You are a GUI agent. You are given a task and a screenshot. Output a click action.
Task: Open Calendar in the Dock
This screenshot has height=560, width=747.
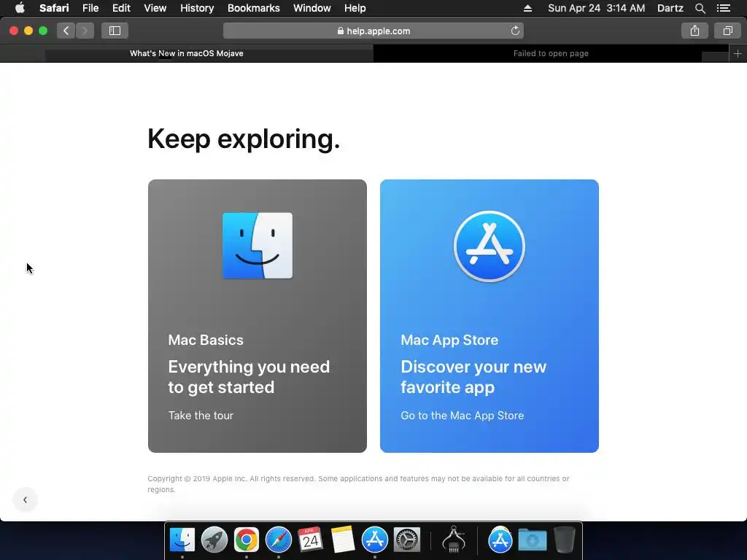point(310,540)
